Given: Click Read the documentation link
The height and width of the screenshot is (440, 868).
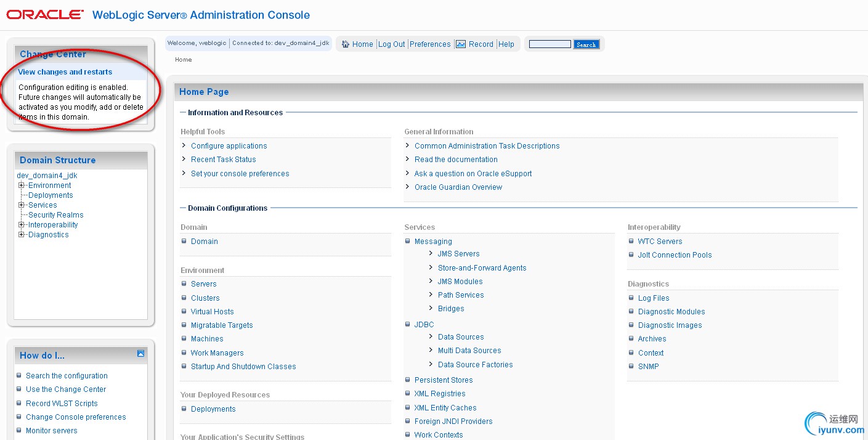Looking at the screenshot, I should click(456, 160).
